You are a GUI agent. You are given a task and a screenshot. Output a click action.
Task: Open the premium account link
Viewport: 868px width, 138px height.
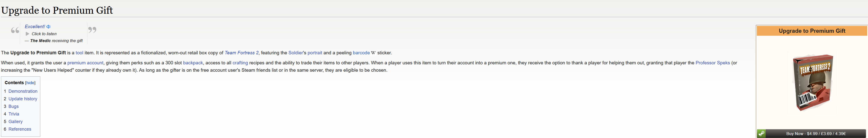[85, 63]
